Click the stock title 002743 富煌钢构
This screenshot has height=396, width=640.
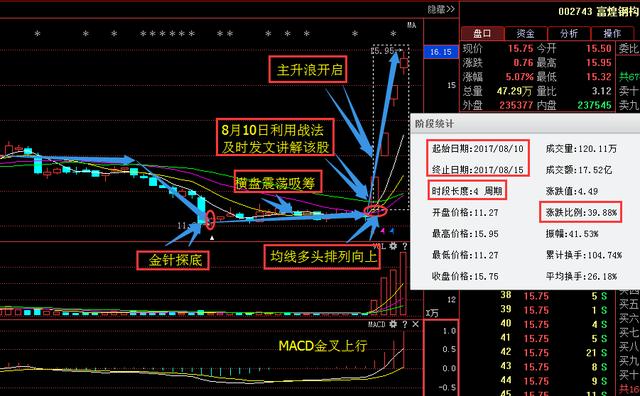(x=598, y=11)
